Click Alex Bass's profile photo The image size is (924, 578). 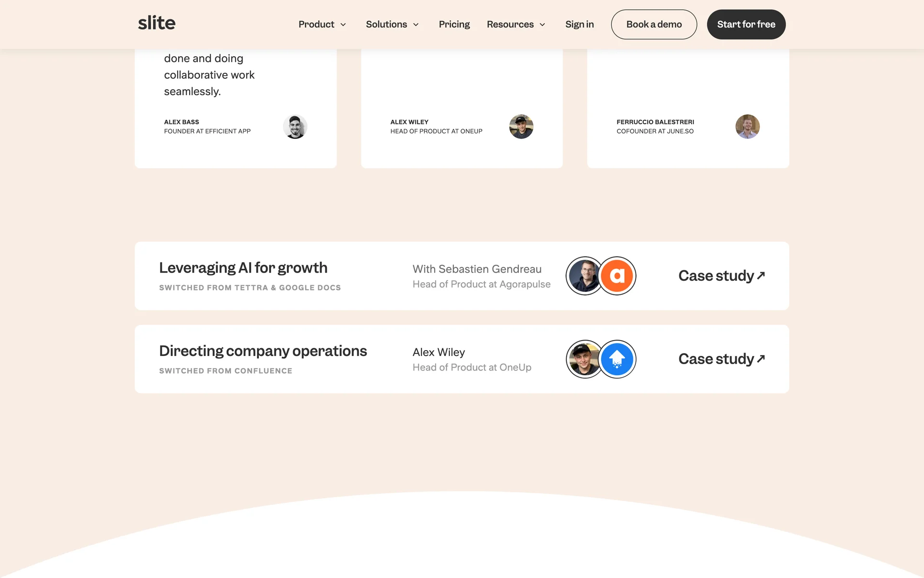(x=295, y=127)
